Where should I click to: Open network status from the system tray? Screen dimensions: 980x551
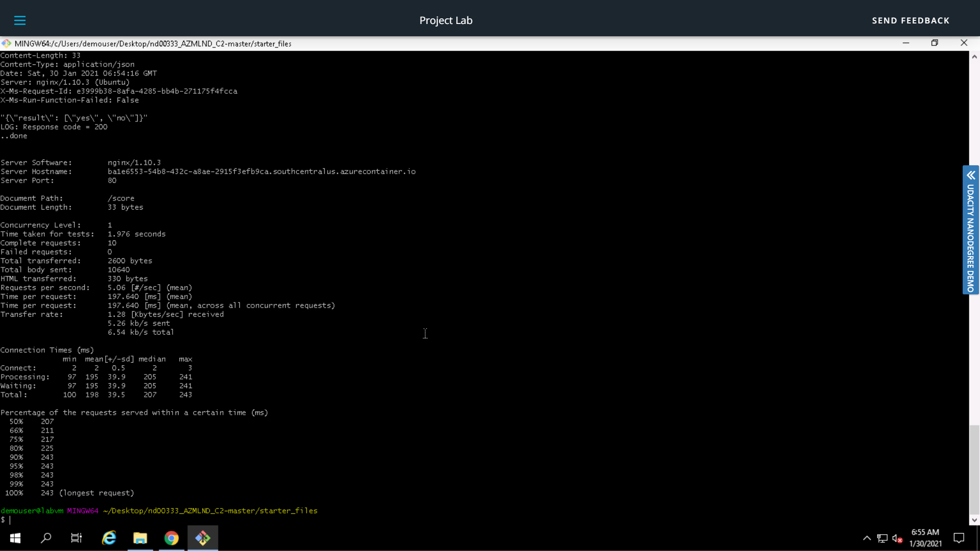coord(881,538)
